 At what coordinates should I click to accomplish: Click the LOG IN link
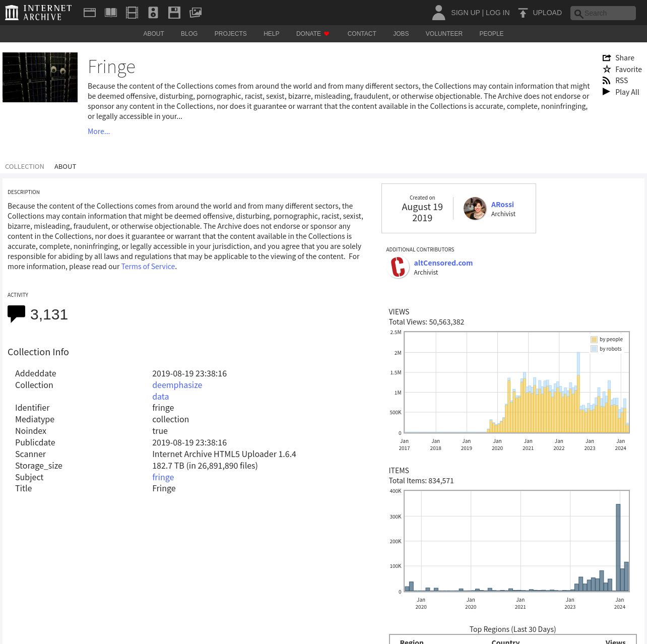(x=497, y=13)
